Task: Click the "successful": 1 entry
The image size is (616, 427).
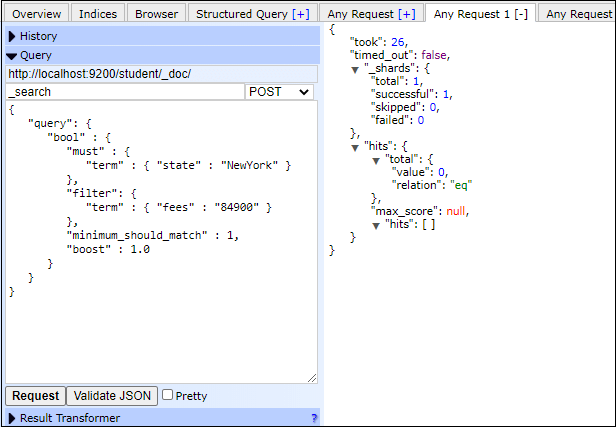Action: point(411,94)
